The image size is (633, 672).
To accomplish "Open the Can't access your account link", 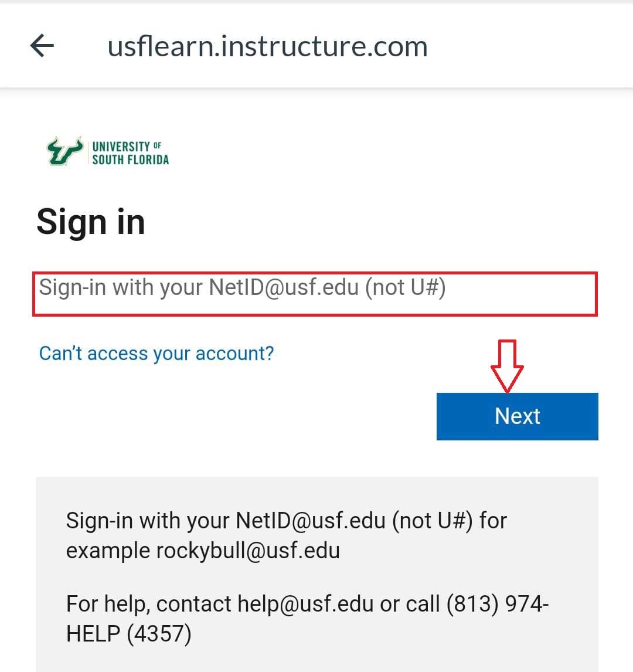I will tap(156, 354).
